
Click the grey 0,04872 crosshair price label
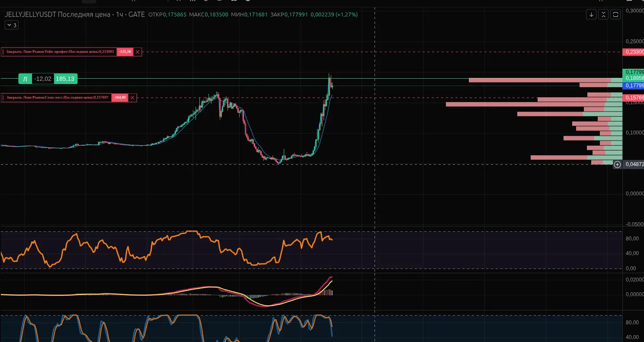[x=633, y=164]
